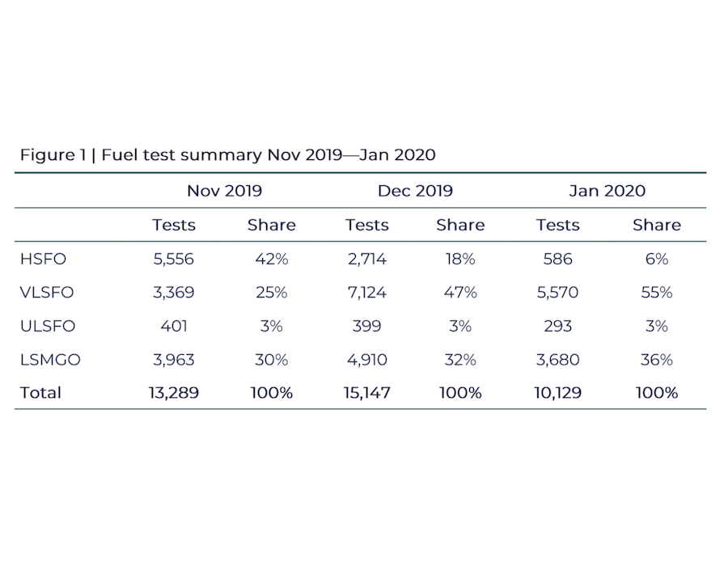
Task: Select the 36% LSMGO share cell
Action: point(657,360)
